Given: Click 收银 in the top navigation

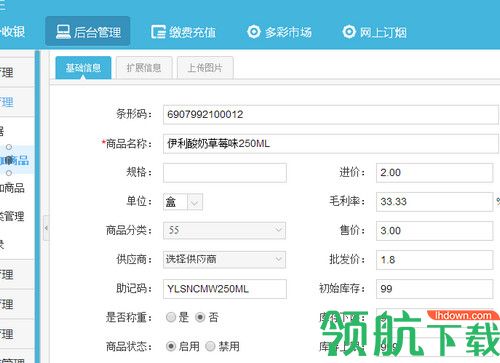Looking at the screenshot, I should point(13,32).
